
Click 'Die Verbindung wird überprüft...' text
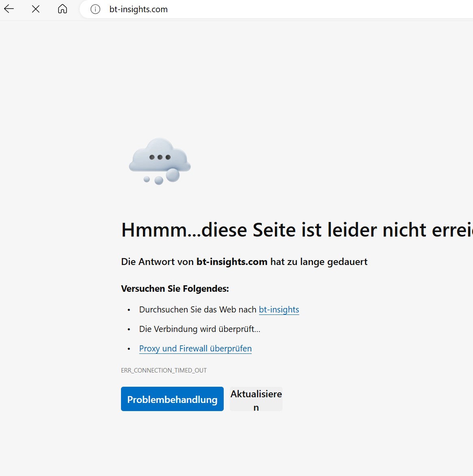click(x=200, y=329)
